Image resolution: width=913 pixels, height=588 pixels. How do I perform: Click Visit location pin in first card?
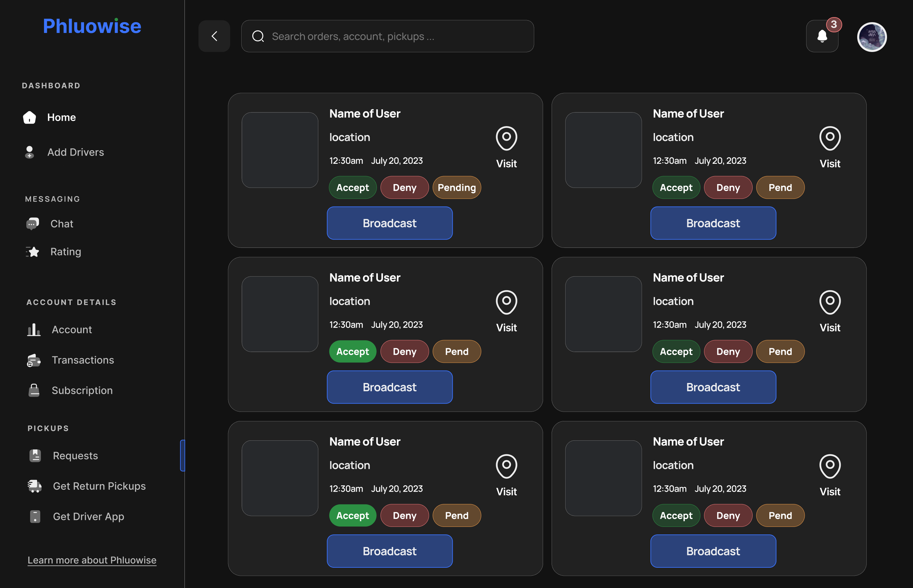[x=506, y=138]
